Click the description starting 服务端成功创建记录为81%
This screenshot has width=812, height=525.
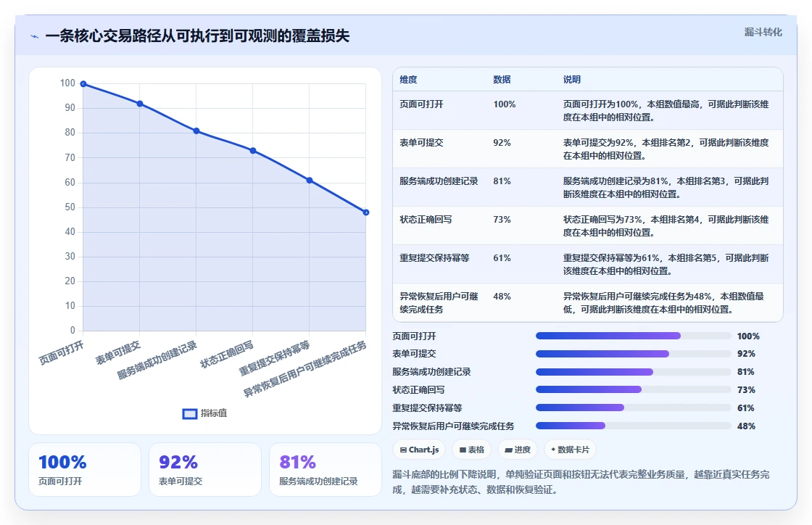[666, 187]
